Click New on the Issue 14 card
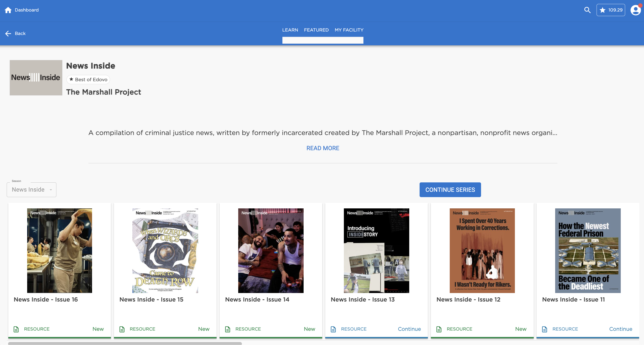Screen dimensions: 644x345 [310, 329]
